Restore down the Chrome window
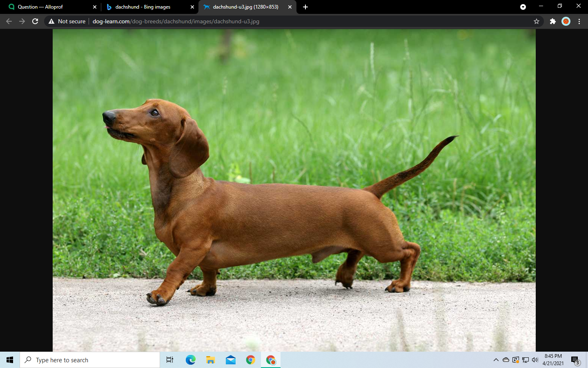This screenshot has width=588, height=368. tap(560, 6)
